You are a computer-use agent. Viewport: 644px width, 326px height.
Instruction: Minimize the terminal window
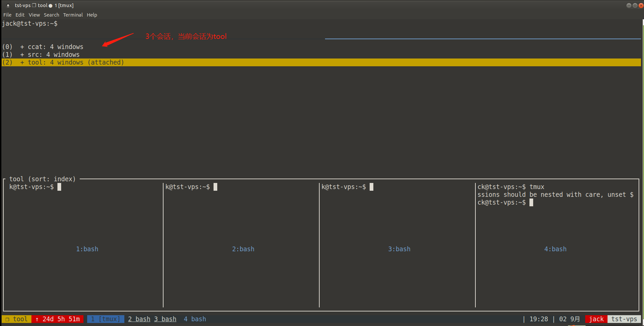tap(629, 5)
